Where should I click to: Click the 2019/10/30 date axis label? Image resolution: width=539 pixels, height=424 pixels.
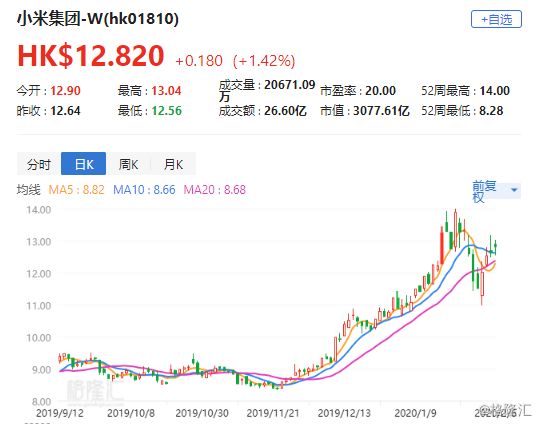(x=202, y=413)
